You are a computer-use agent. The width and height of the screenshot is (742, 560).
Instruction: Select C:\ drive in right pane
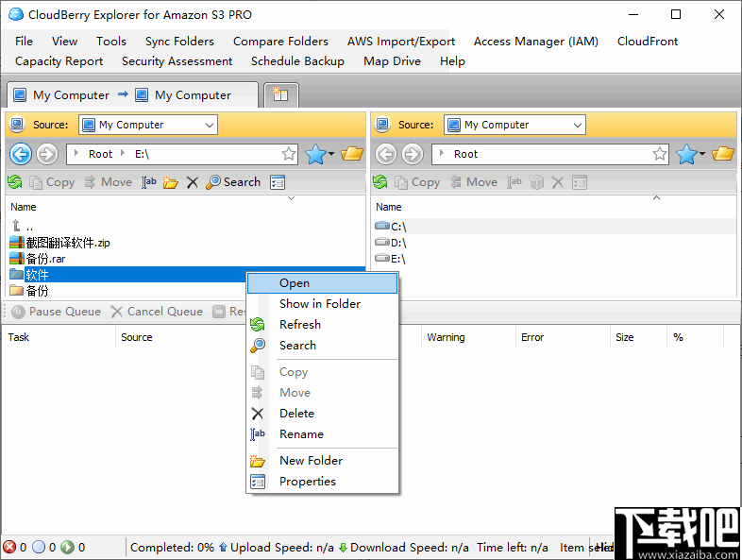[x=391, y=227]
